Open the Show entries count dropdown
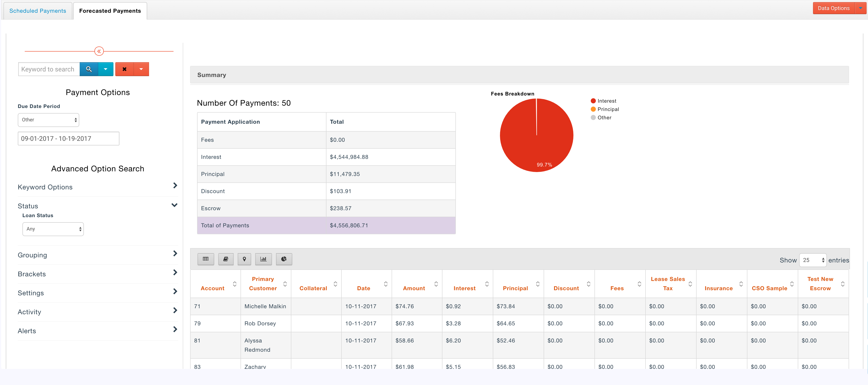868x385 pixels. (813, 260)
